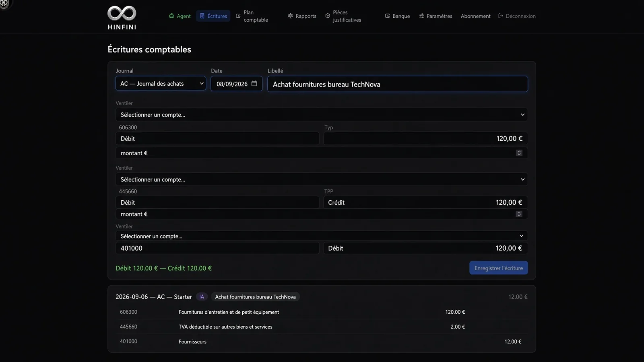Click the Déconnexion logout icon
644x362 pixels.
(501, 16)
